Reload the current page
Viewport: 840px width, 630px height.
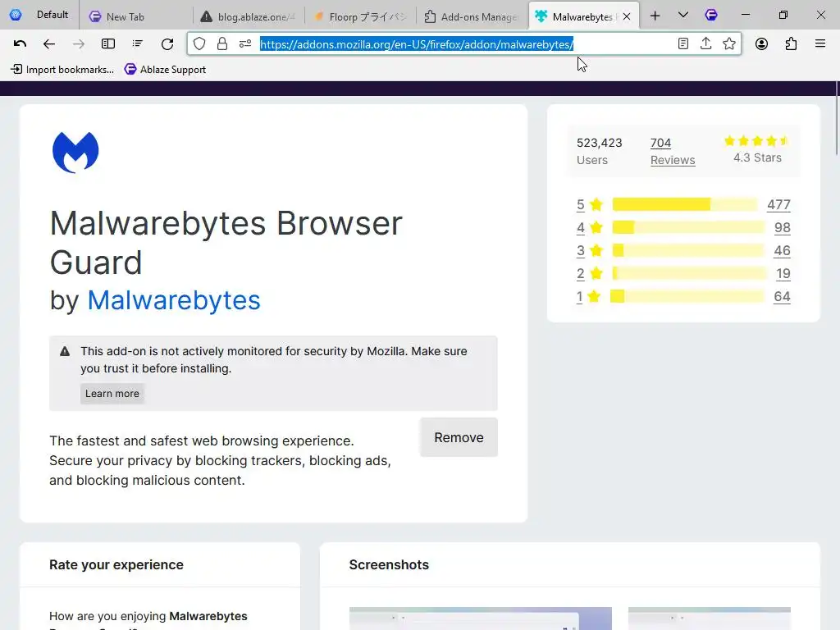tap(167, 44)
